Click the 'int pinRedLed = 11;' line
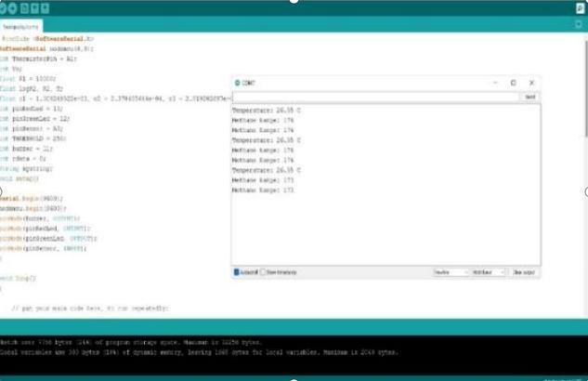Screen dimensions: 588x381 (32, 109)
